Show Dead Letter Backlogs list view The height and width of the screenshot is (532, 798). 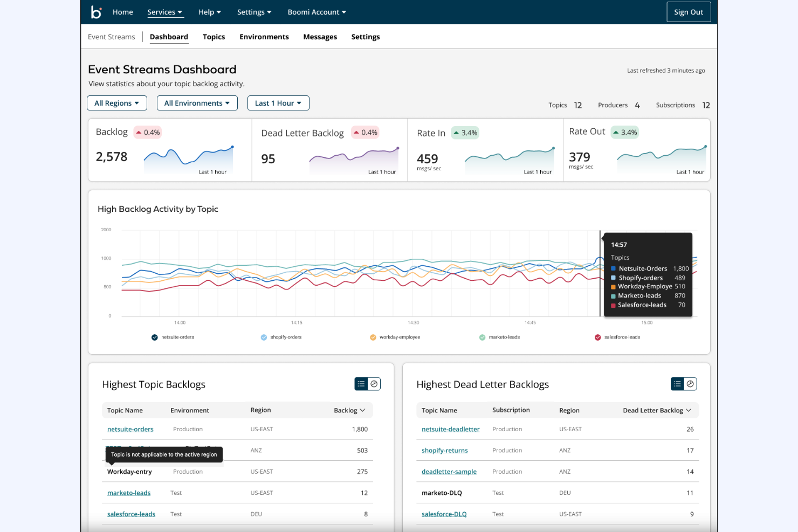[677, 384]
